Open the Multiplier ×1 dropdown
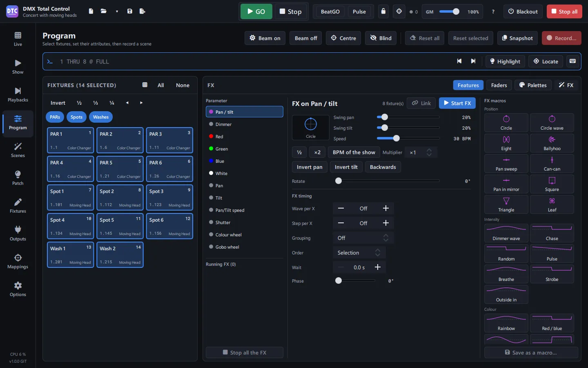Image resolution: width=588 pixels, height=368 pixels. (421, 153)
